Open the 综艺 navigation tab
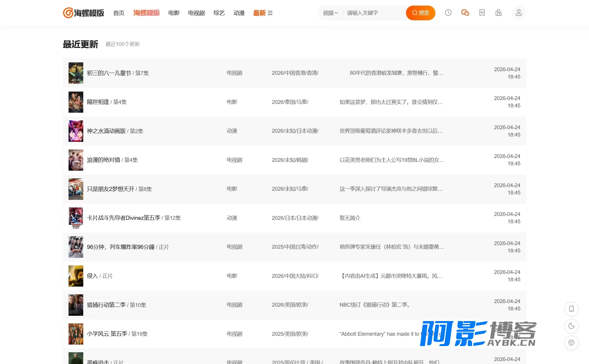 pyautogui.click(x=219, y=13)
